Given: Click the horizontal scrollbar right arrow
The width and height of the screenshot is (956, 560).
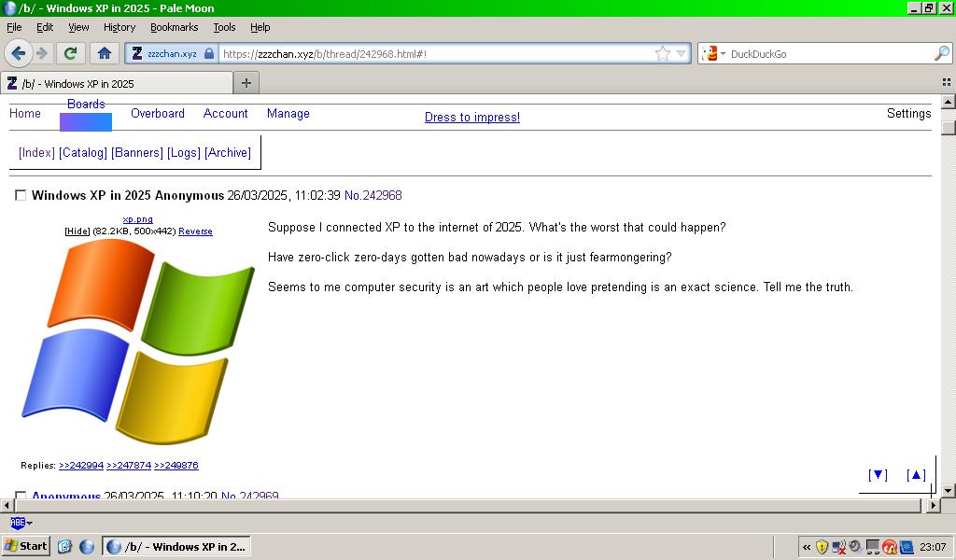Looking at the screenshot, I should [x=933, y=505].
